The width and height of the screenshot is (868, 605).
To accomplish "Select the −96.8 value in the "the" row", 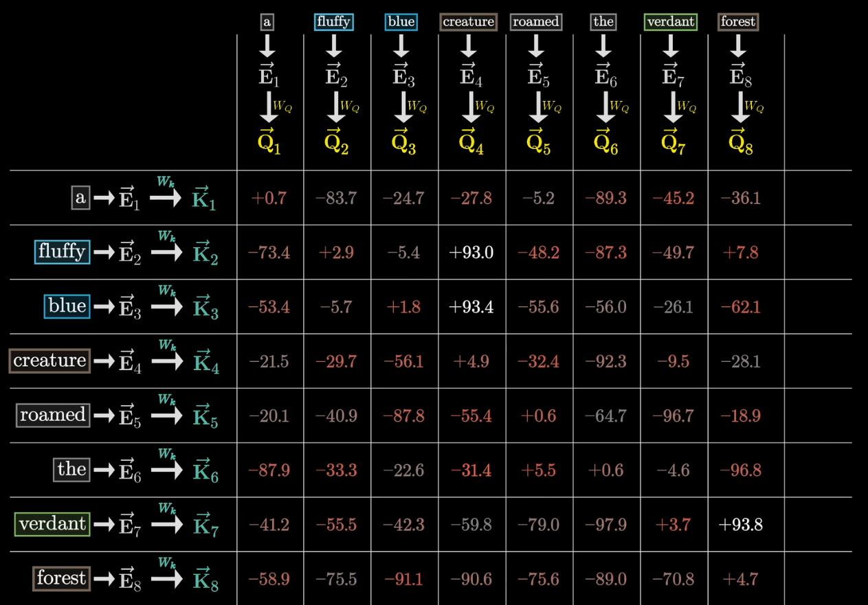I will [x=740, y=470].
